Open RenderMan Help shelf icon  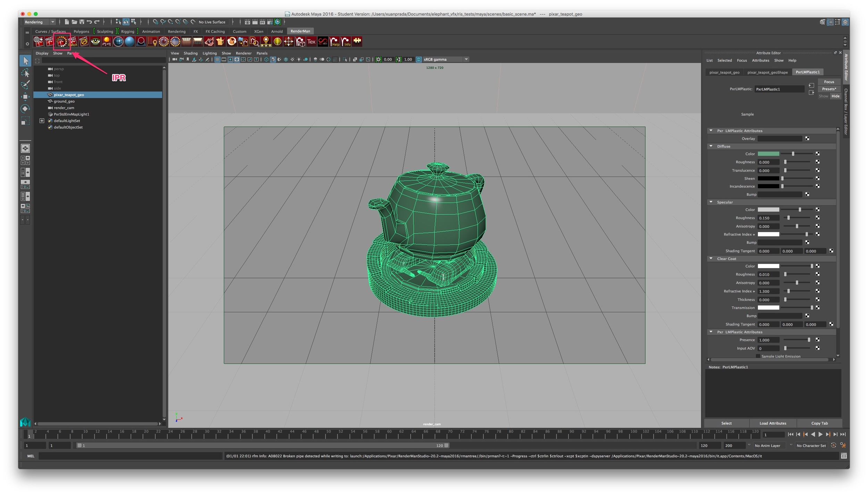(x=334, y=42)
